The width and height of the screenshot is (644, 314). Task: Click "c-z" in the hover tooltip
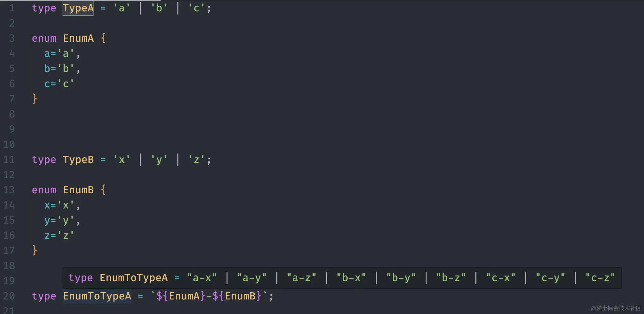tap(600, 278)
